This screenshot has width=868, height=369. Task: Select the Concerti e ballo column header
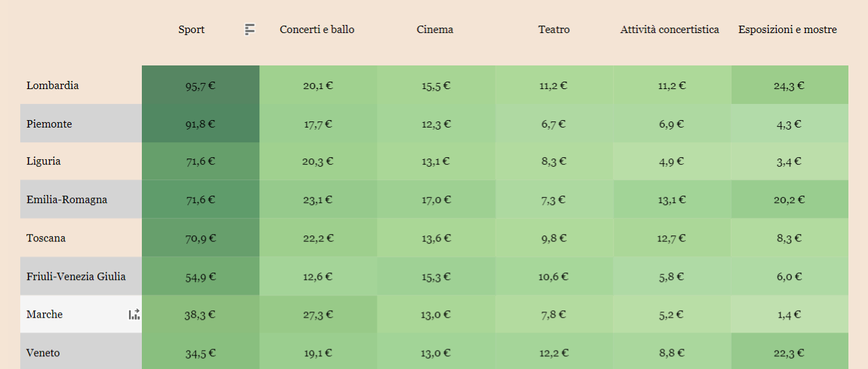click(x=317, y=30)
